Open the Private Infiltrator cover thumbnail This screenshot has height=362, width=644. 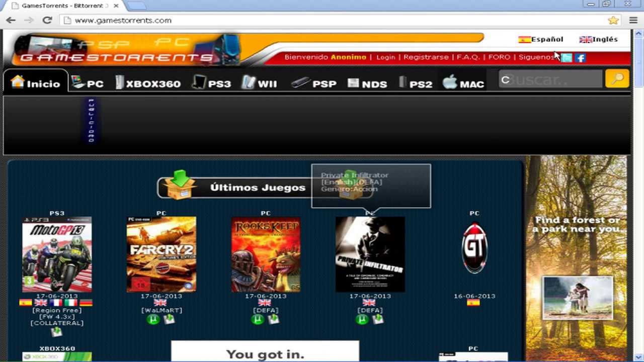[370, 254]
